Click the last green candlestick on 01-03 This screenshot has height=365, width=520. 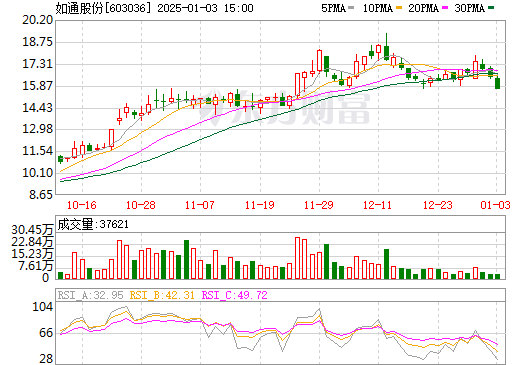pos(497,83)
